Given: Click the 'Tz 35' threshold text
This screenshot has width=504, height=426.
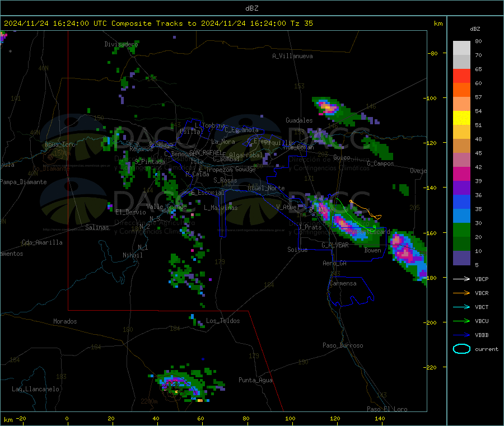Looking at the screenshot, I should pos(301,24).
